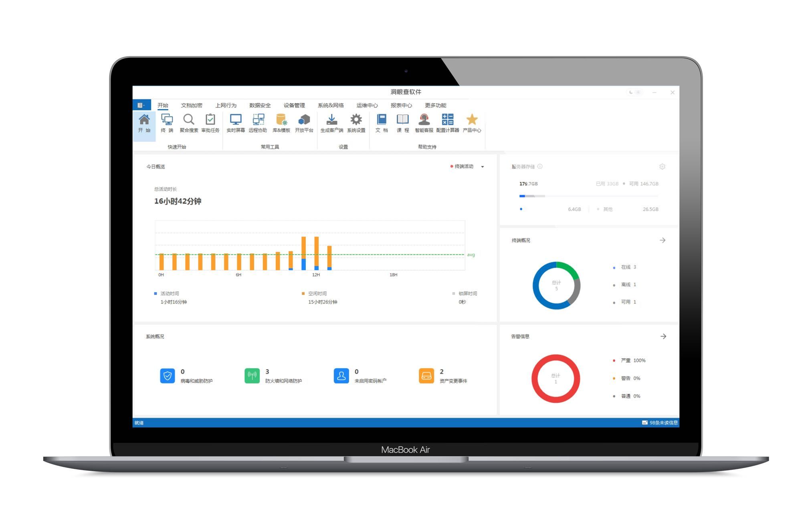The width and height of the screenshot is (812, 513).
Task: Select the 终端活动 dropdown filter
Action: (x=466, y=167)
